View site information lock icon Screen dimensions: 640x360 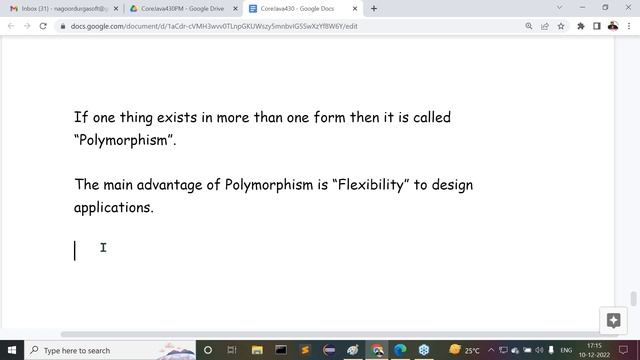62,26
